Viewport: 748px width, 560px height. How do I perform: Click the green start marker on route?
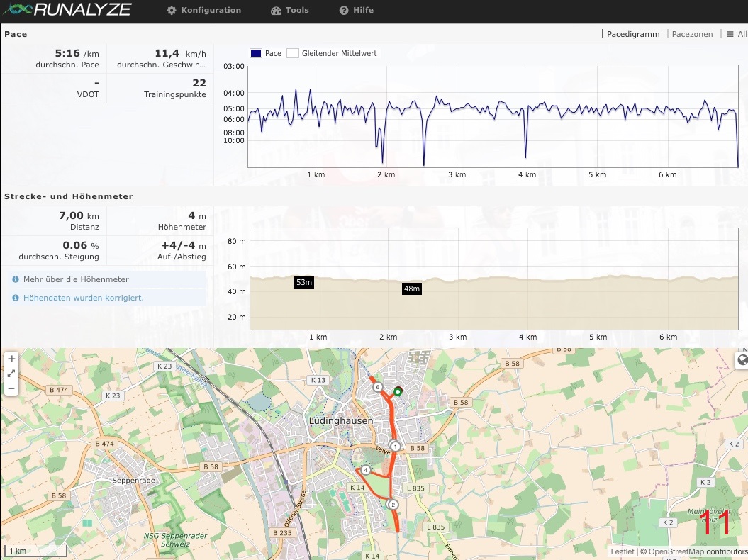pyautogui.click(x=398, y=391)
